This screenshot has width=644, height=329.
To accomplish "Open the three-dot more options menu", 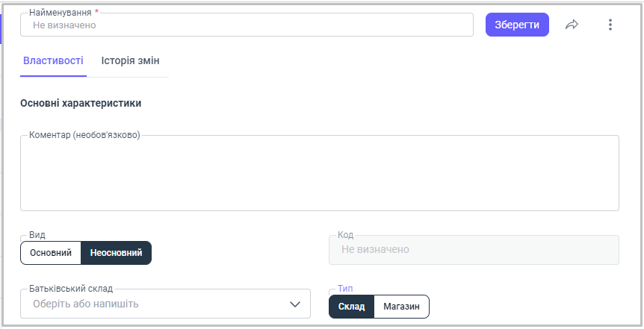I will [x=610, y=25].
